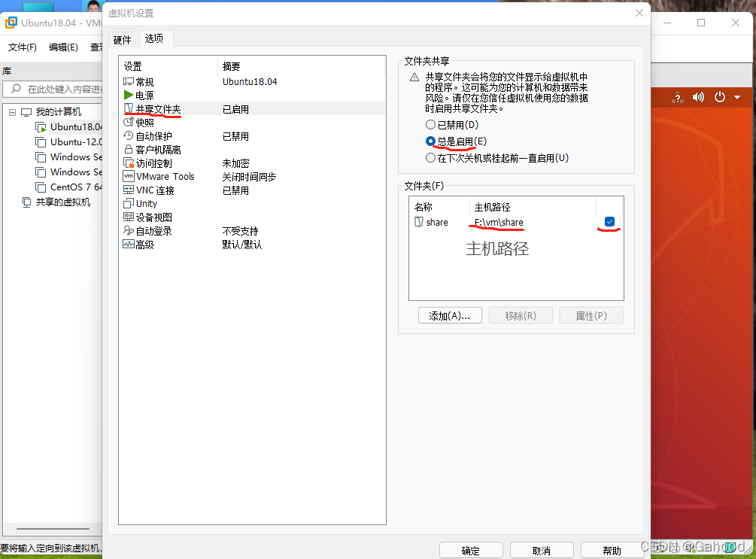
Task: Click the 设置 settings column header
Action: pos(169,66)
